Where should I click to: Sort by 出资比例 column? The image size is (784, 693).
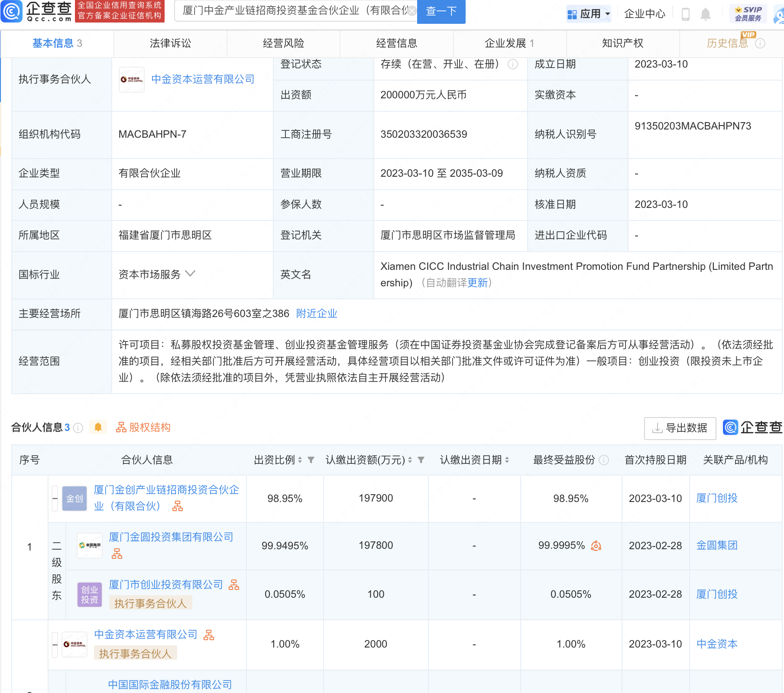pyautogui.click(x=300, y=460)
